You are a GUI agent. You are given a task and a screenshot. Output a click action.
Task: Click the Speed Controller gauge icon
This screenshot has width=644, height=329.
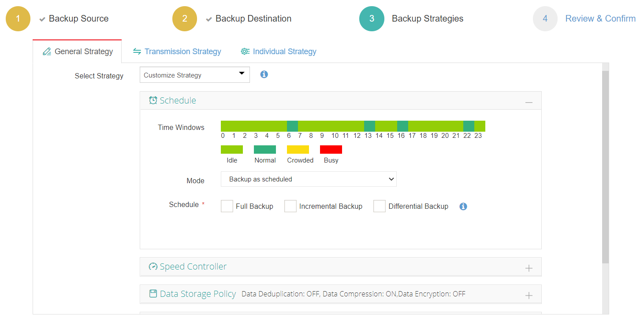153,266
